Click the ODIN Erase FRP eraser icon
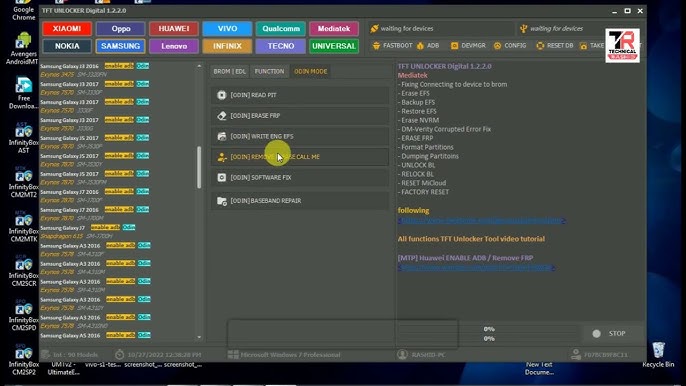The image size is (686, 386). coord(221,116)
